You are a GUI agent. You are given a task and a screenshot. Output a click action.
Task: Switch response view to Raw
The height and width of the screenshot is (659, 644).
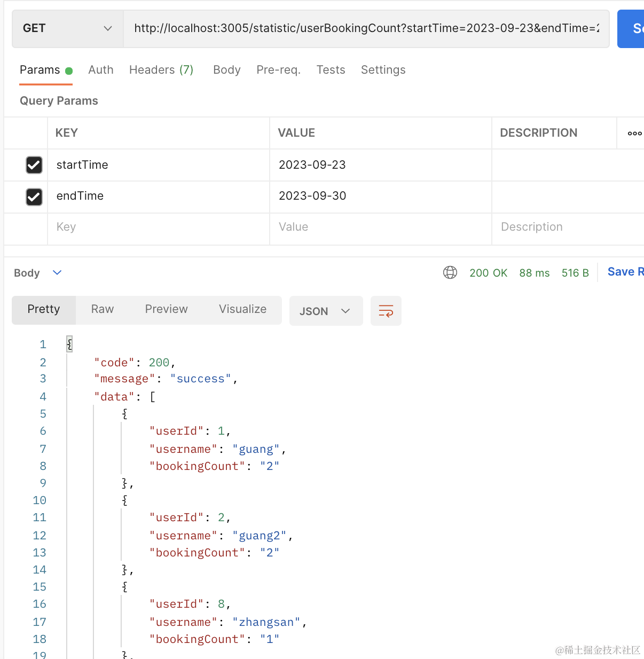102,309
